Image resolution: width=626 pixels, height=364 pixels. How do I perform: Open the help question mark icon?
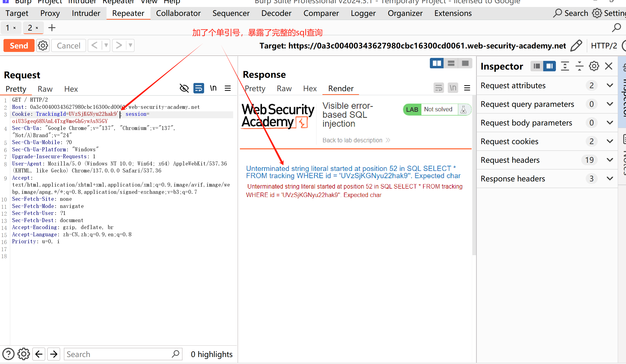tap(8, 354)
